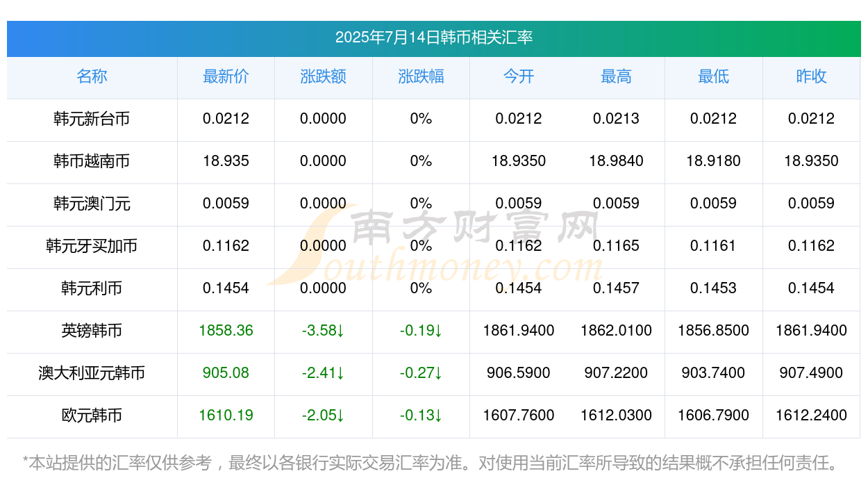Select the 欧元韩币 open value 1607.7600
The width and height of the screenshot is (868, 485).
[x=519, y=416]
